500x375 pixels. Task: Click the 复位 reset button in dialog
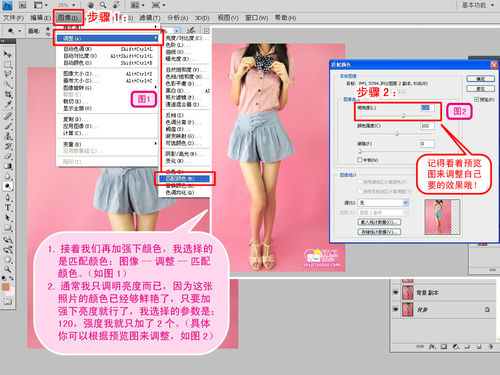coord(481,89)
